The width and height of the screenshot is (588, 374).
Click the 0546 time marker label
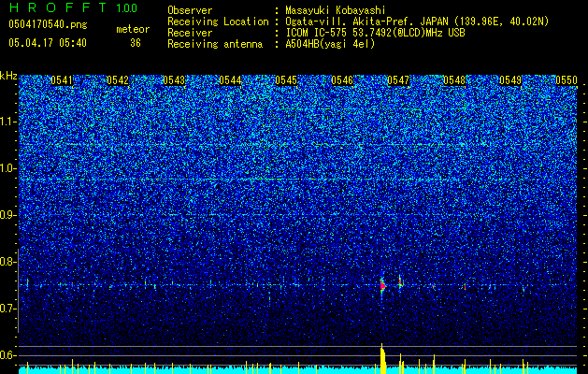click(x=342, y=80)
